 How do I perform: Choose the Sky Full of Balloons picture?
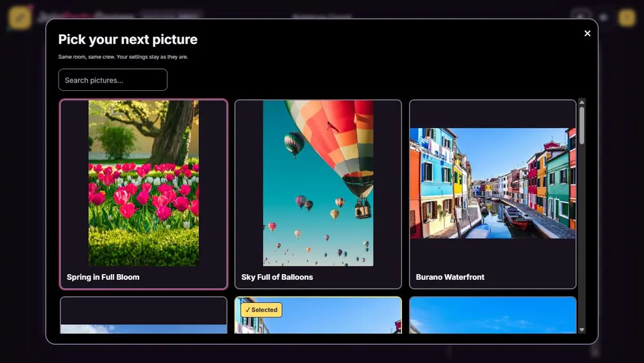click(318, 195)
